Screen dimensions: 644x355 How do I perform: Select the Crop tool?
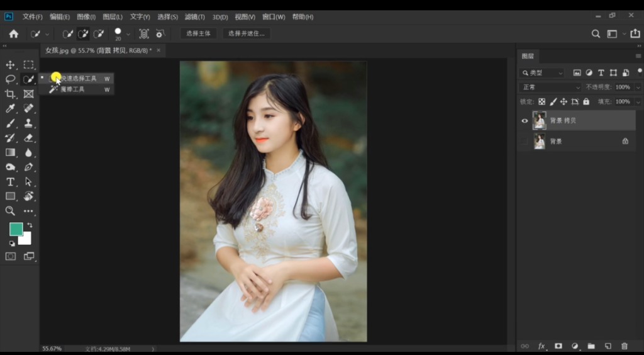[10, 94]
